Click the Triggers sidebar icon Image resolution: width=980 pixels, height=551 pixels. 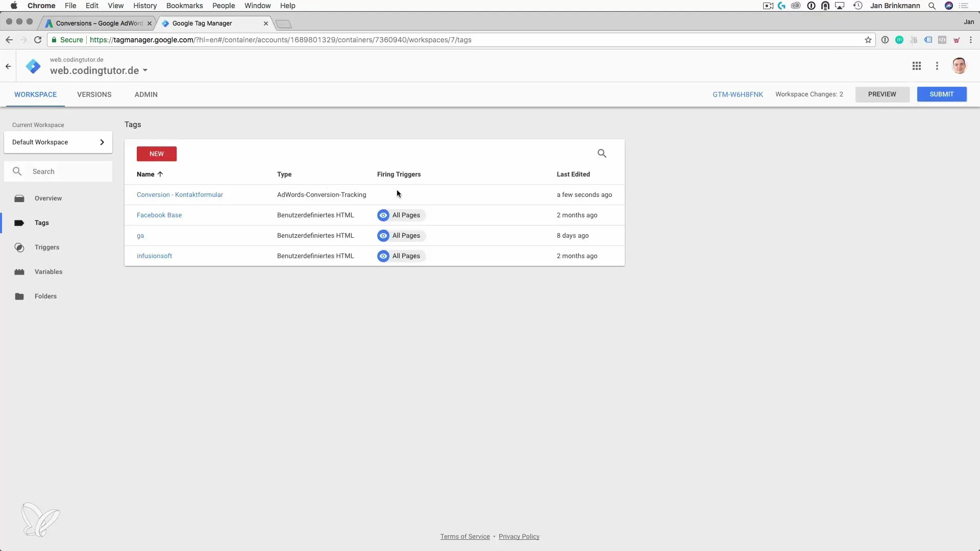(x=19, y=247)
